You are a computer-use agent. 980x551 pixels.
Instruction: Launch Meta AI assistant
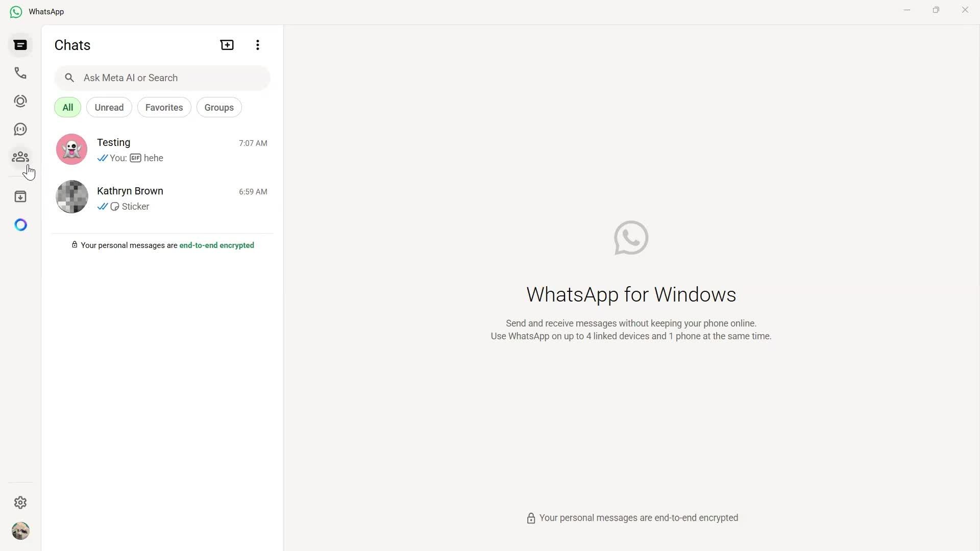tap(20, 224)
